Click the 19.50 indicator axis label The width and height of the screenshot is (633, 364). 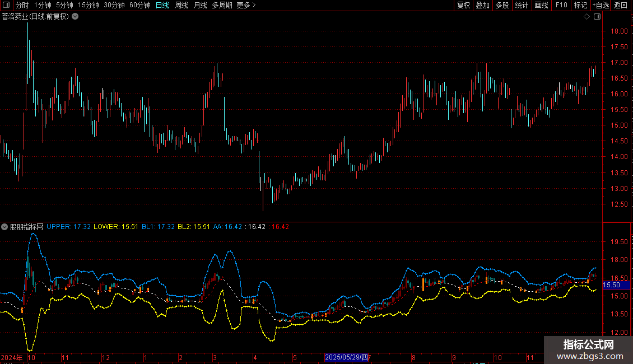[x=619, y=242]
